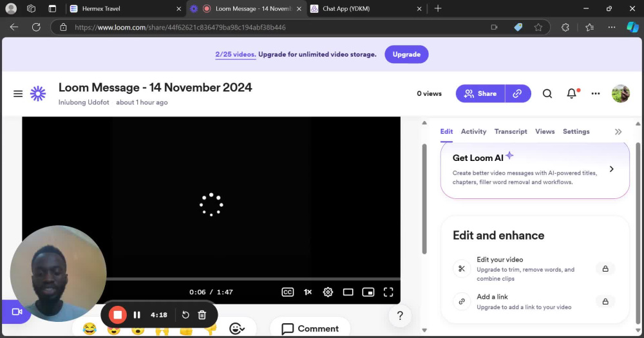This screenshot has width=644, height=338.
Task: Go to the Settings tab
Action: [576, 131]
